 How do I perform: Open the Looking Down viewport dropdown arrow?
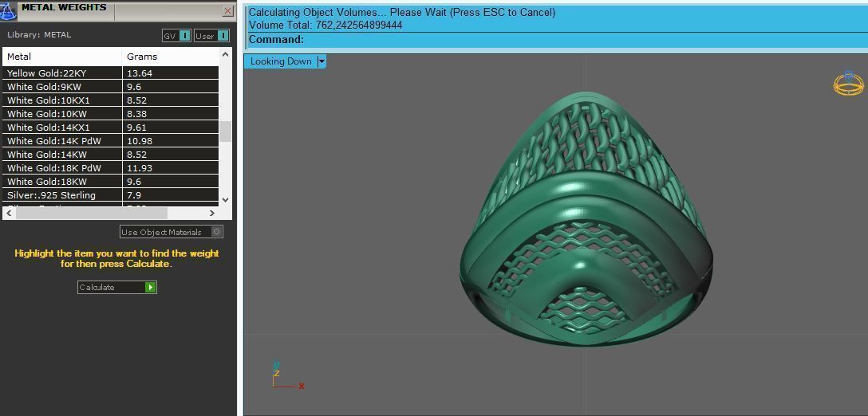point(322,61)
